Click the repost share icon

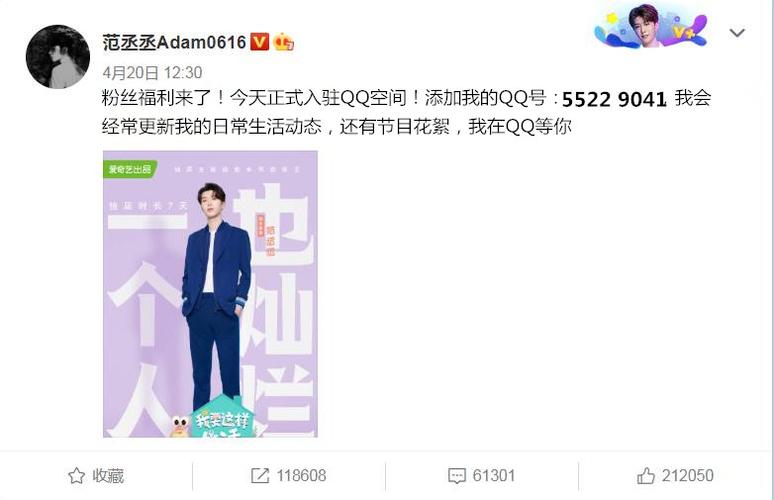[x=260, y=475]
